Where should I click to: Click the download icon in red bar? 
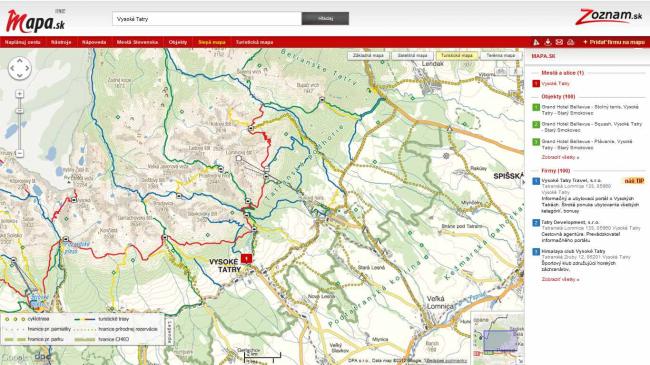(x=548, y=42)
